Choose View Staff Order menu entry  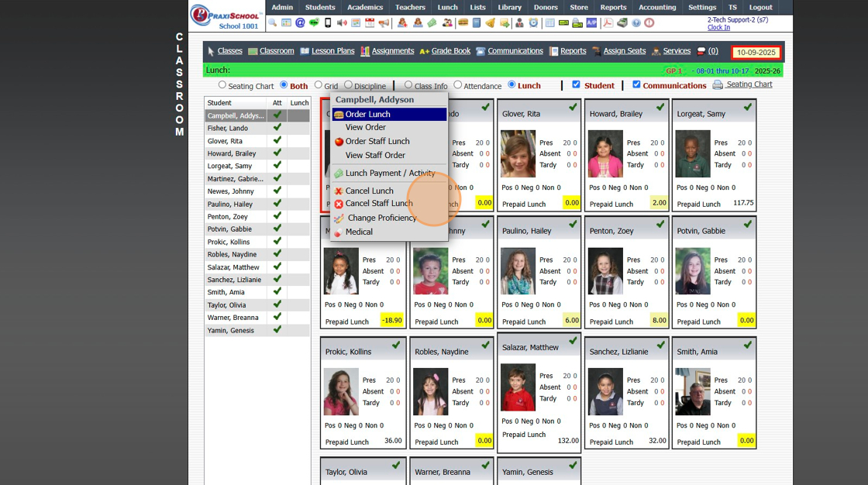click(389, 155)
